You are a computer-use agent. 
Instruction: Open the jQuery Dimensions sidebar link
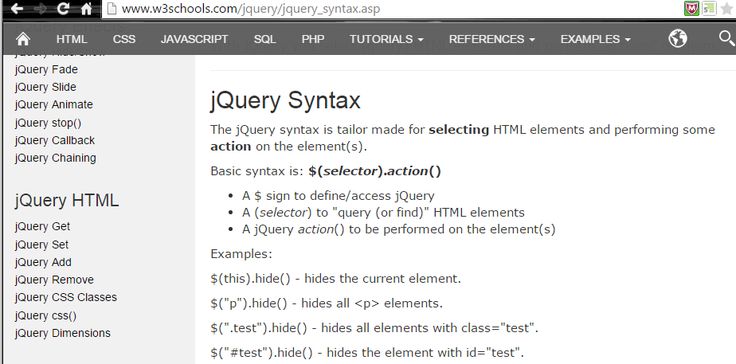(x=62, y=333)
